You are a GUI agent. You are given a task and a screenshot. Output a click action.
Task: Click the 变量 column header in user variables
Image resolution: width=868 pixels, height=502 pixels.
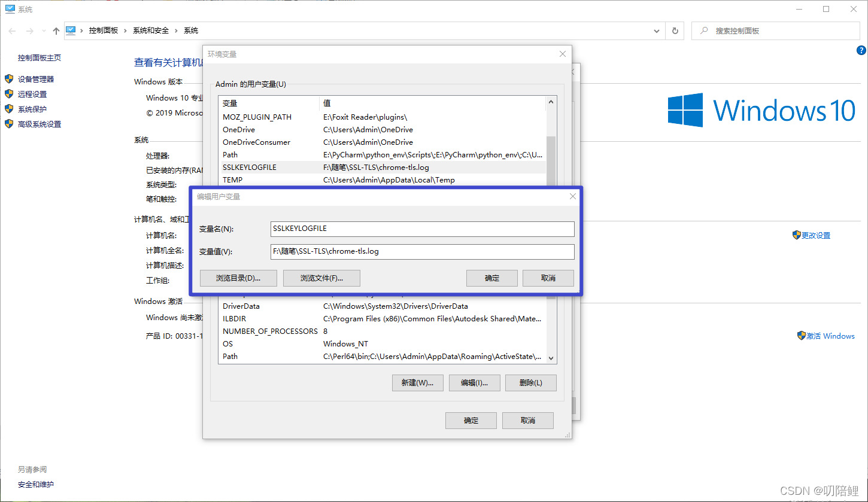tap(269, 104)
